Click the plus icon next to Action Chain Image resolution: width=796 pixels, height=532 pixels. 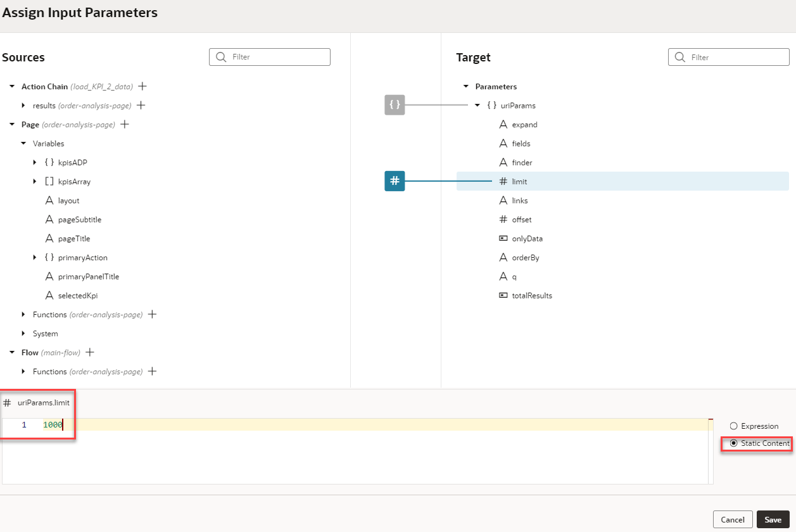[142, 86]
